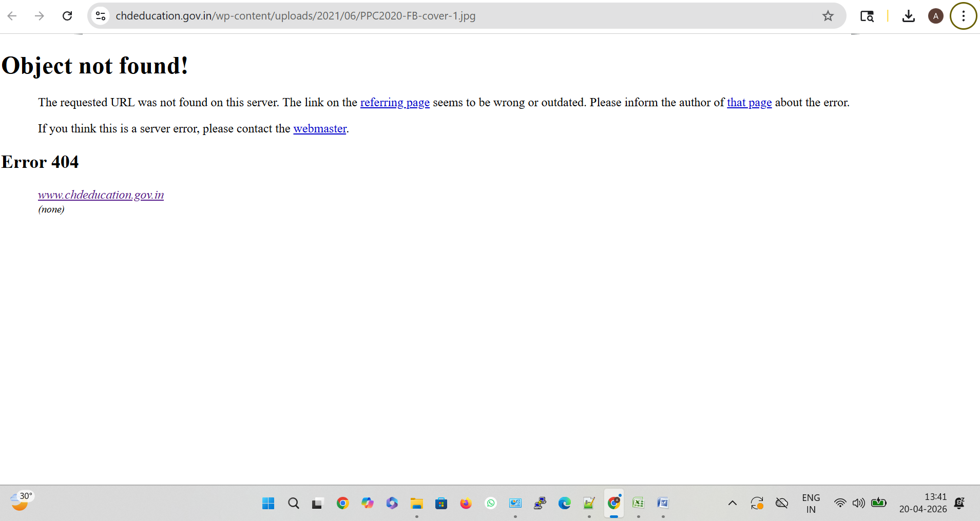Expand hidden system tray icons
This screenshot has height=521, width=980.
[x=733, y=503]
